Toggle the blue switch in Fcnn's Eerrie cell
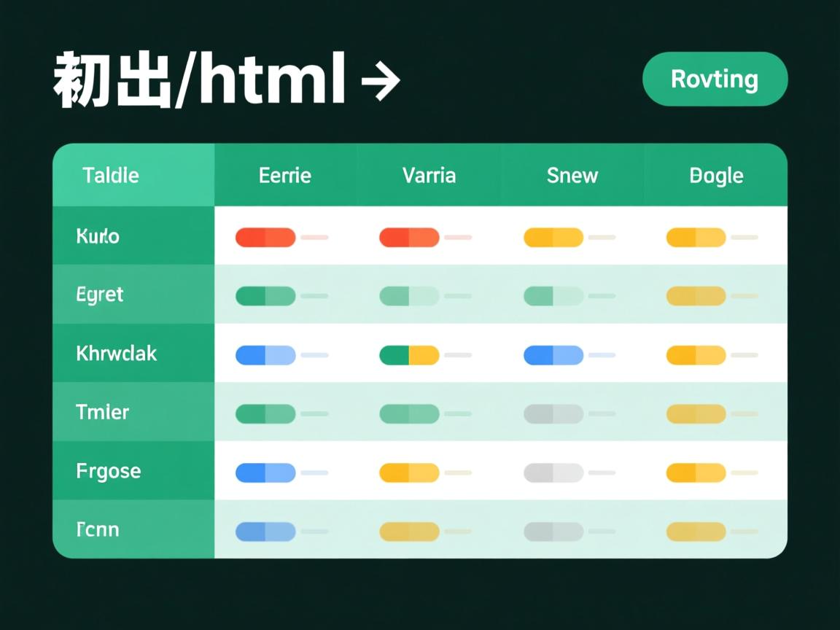The image size is (840, 630). [265, 531]
